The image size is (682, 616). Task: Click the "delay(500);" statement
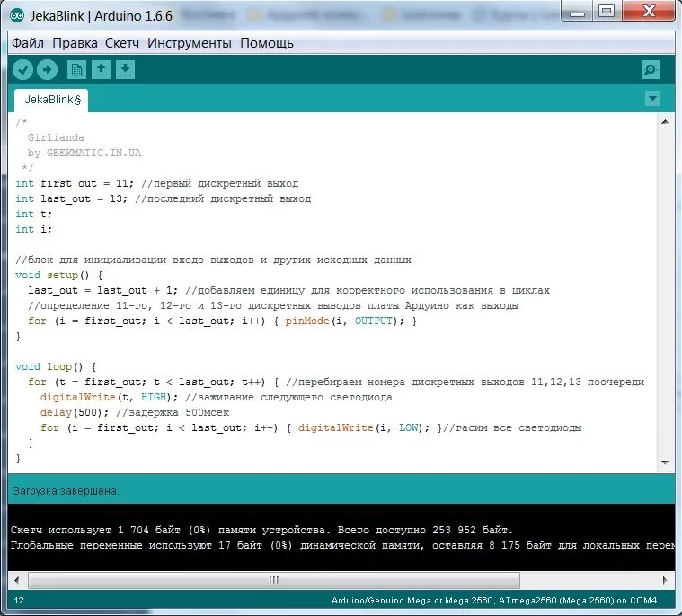coord(75,412)
